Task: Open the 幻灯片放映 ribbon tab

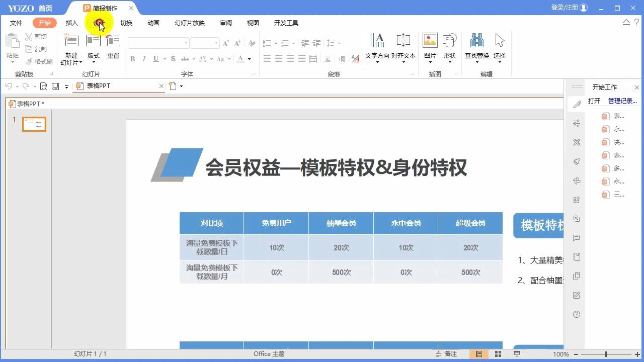Action: [x=189, y=22]
